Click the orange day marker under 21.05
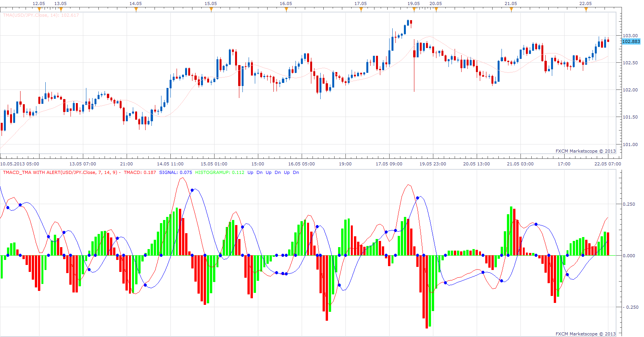This screenshot has width=644, height=337. [511, 10]
